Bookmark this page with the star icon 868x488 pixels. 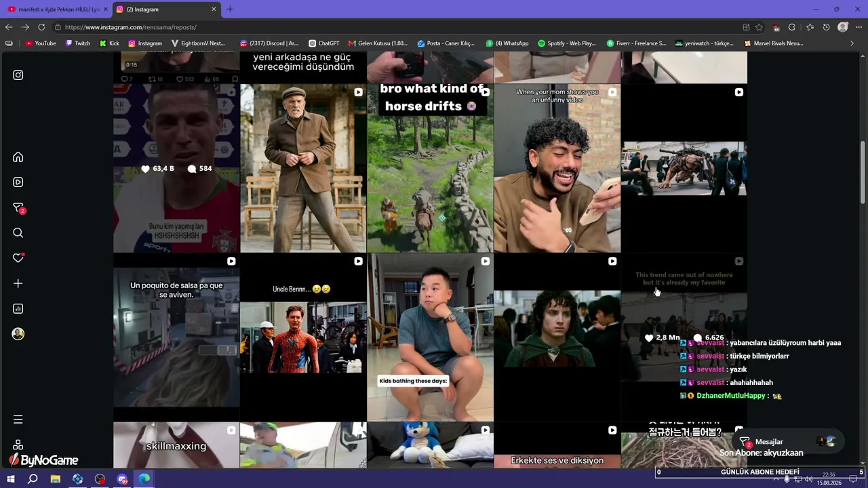click(759, 27)
